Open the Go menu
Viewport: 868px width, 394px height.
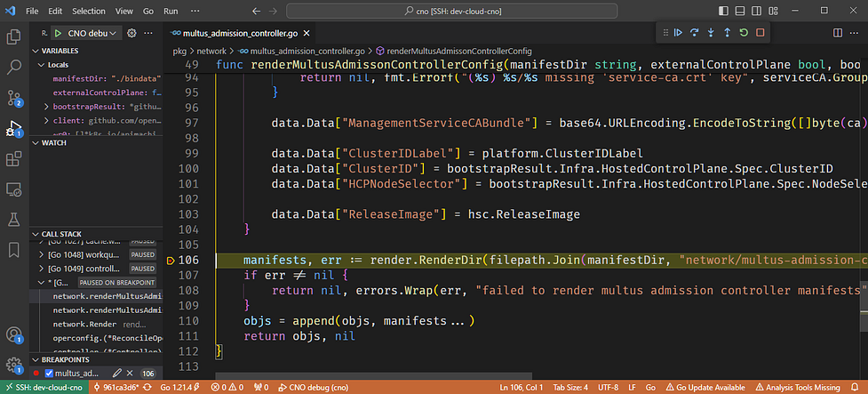[147, 11]
